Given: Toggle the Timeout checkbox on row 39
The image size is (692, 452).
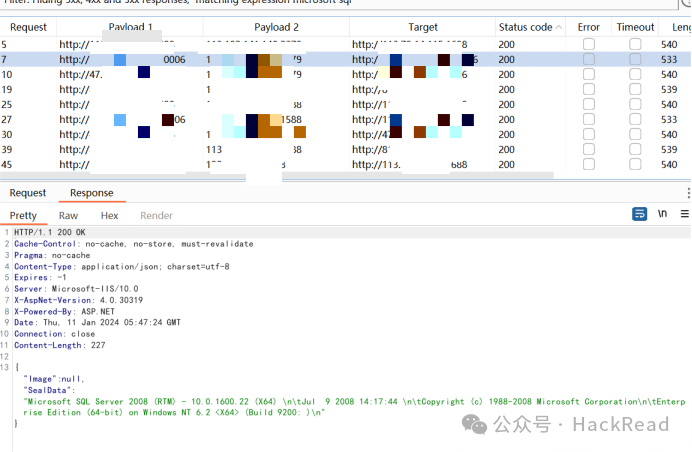Looking at the screenshot, I should pyautogui.click(x=635, y=149).
